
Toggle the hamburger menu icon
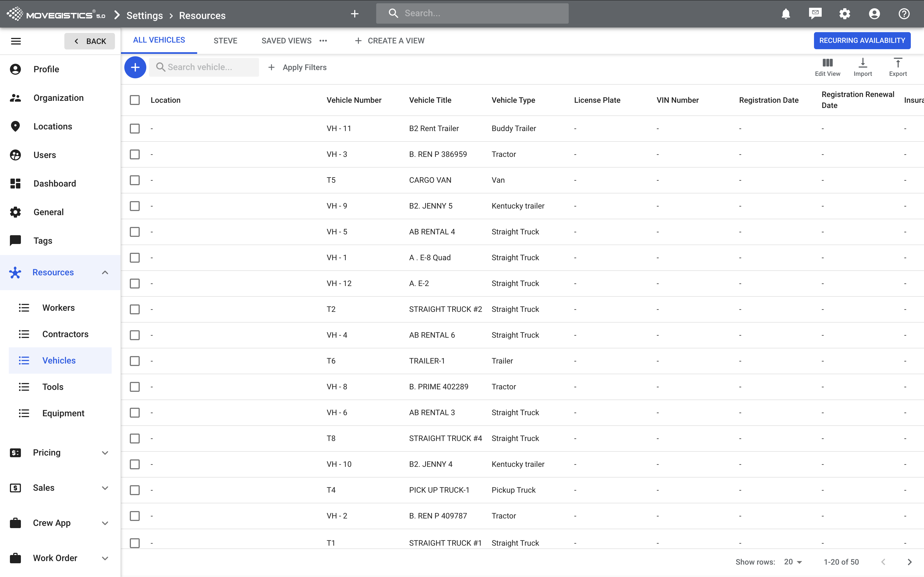tap(16, 41)
